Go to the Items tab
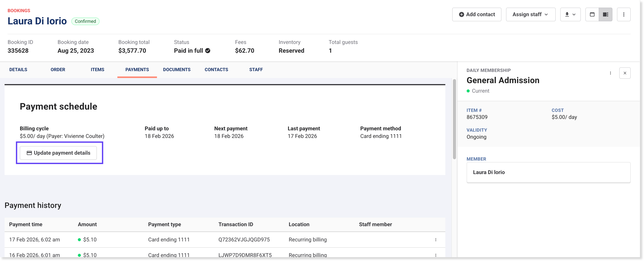 pyautogui.click(x=97, y=69)
